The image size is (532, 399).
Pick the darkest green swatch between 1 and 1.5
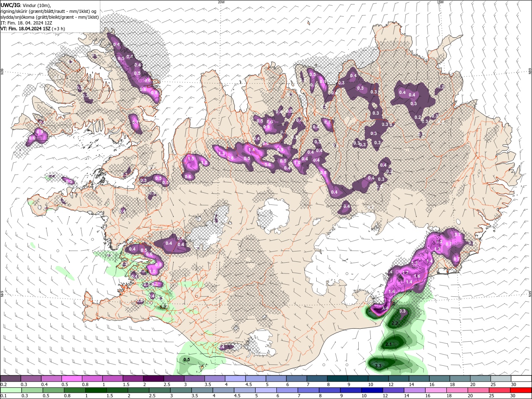pos(96,390)
